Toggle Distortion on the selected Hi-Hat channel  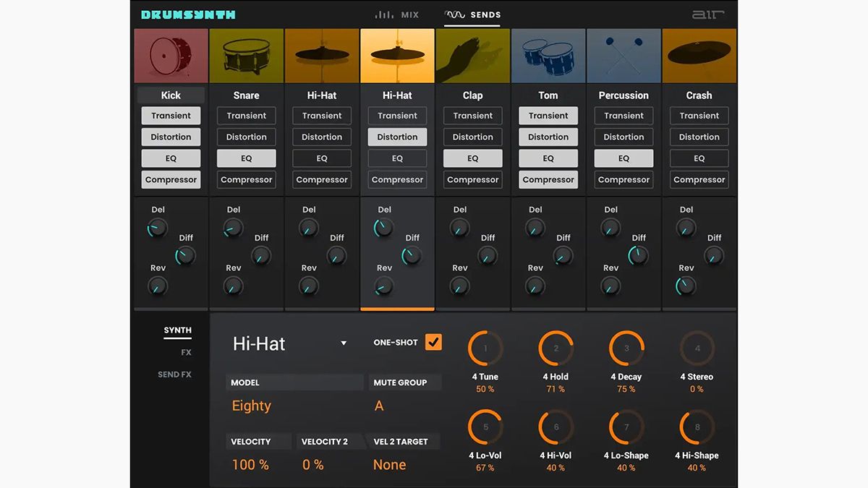397,137
